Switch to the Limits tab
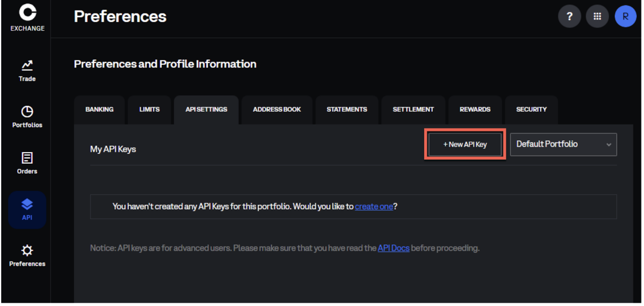This screenshot has width=644, height=306. 150,110
